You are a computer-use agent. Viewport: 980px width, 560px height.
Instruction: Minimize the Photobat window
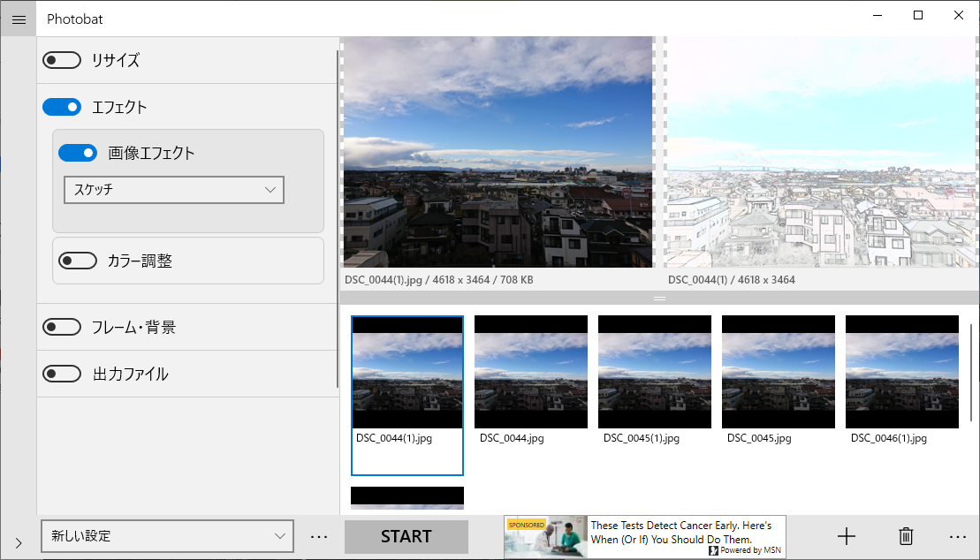click(877, 15)
